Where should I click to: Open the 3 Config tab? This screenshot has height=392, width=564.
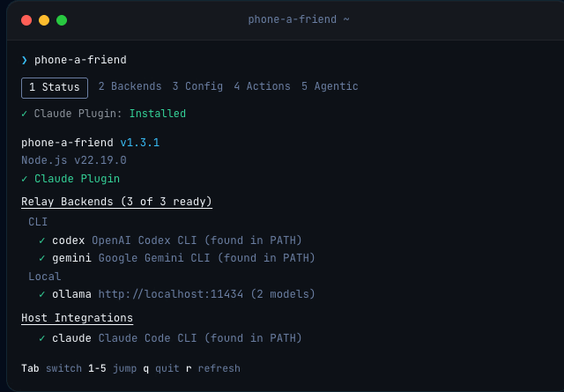coord(197,86)
